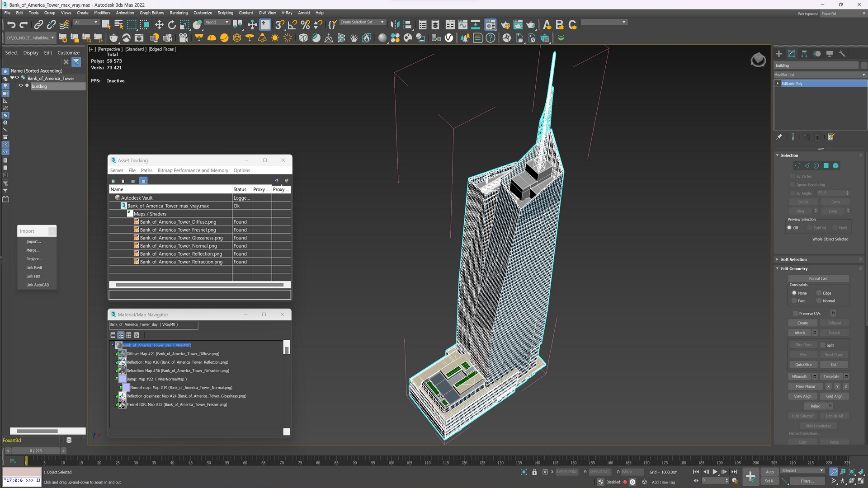
Task: Select the Select and Rotate tool
Action: tap(172, 25)
